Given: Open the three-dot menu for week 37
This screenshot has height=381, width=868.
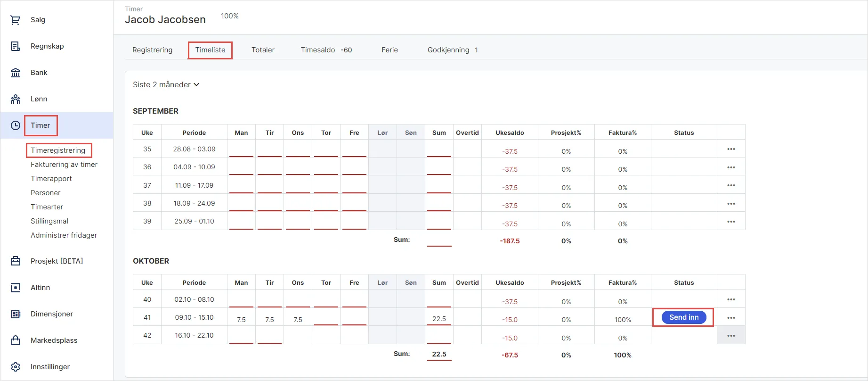Looking at the screenshot, I should 731,185.
